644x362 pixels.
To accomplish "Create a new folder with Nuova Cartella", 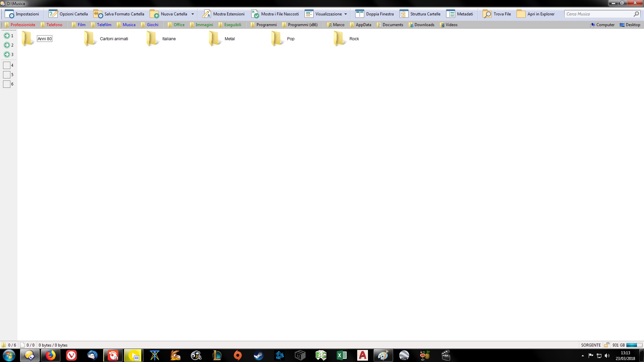I will pyautogui.click(x=169, y=14).
